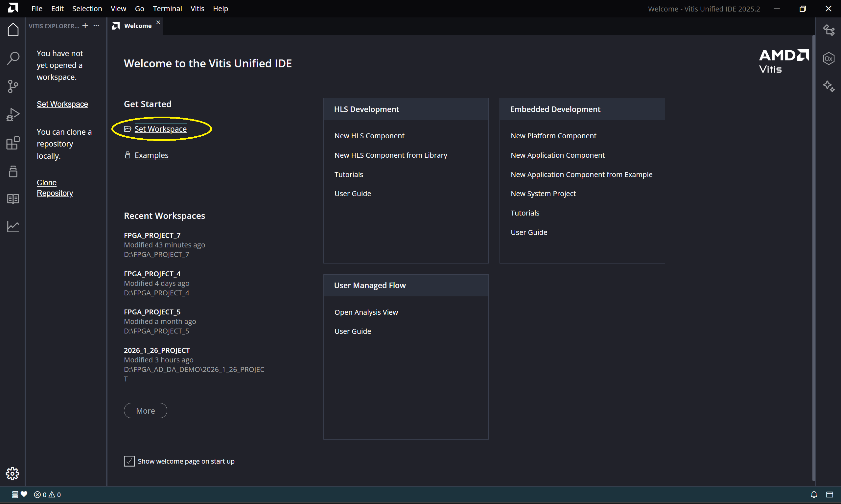This screenshot has width=841, height=504.
Task: Open the hexagon 0x icon in the right sidebar
Action: [829, 58]
